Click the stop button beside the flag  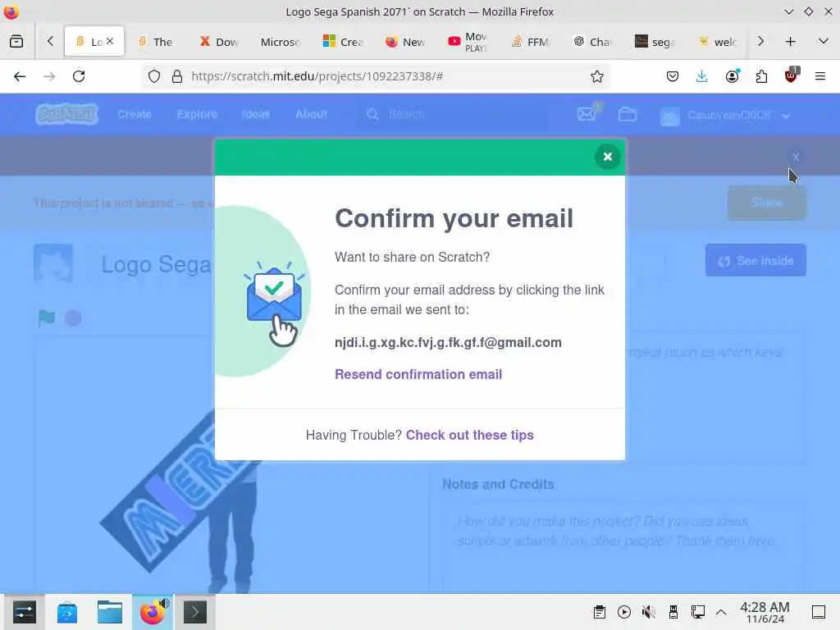click(73, 318)
